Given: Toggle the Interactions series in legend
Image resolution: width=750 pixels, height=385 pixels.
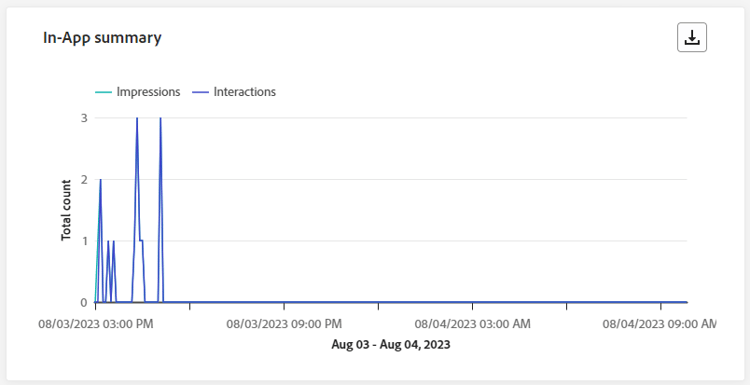Looking at the screenshot, I should (234, 92).
